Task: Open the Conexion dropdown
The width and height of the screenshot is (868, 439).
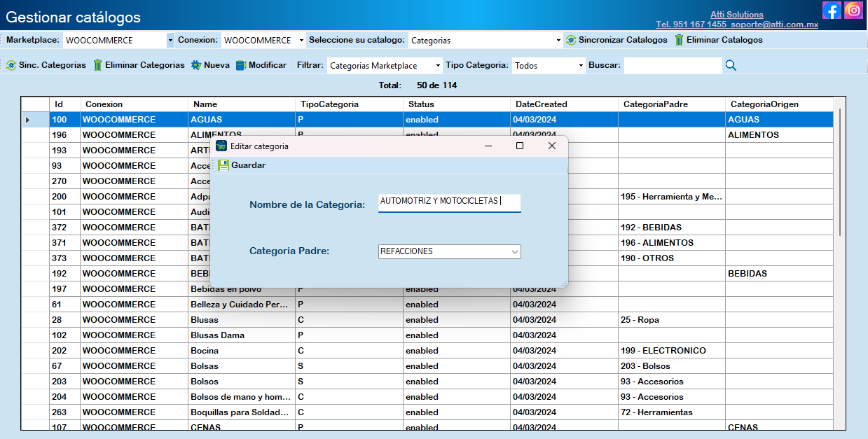Action: [301, 41]
